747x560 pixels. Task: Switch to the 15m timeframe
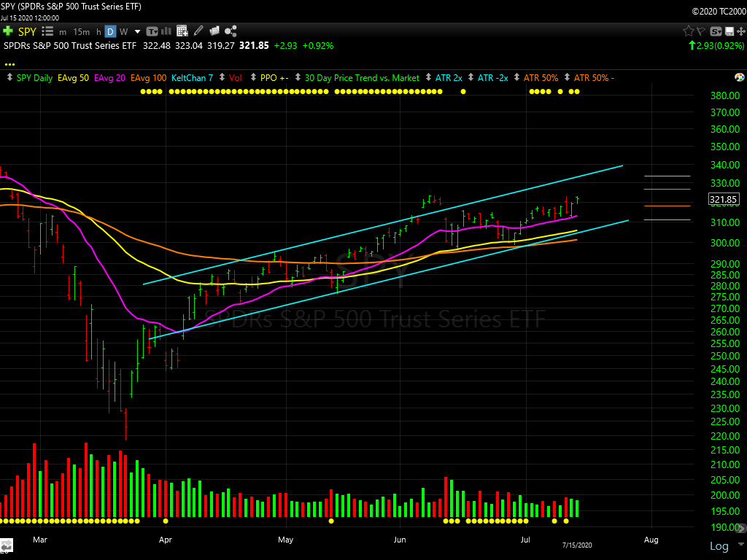point(82,32)
